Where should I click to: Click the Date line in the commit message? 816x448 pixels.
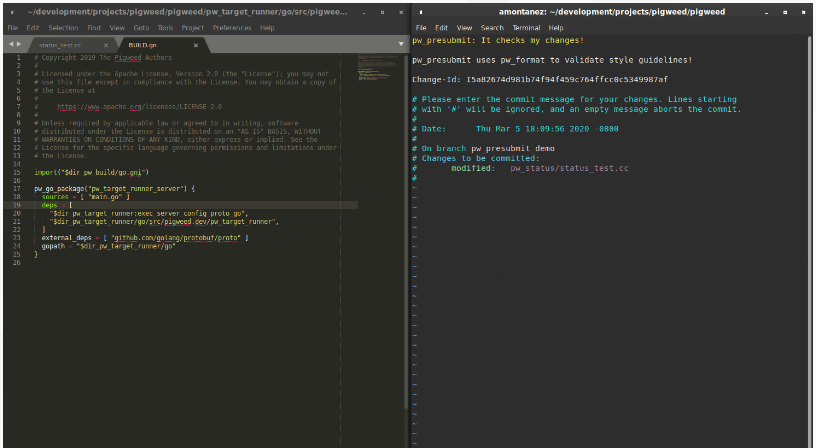tap(515, 129)
